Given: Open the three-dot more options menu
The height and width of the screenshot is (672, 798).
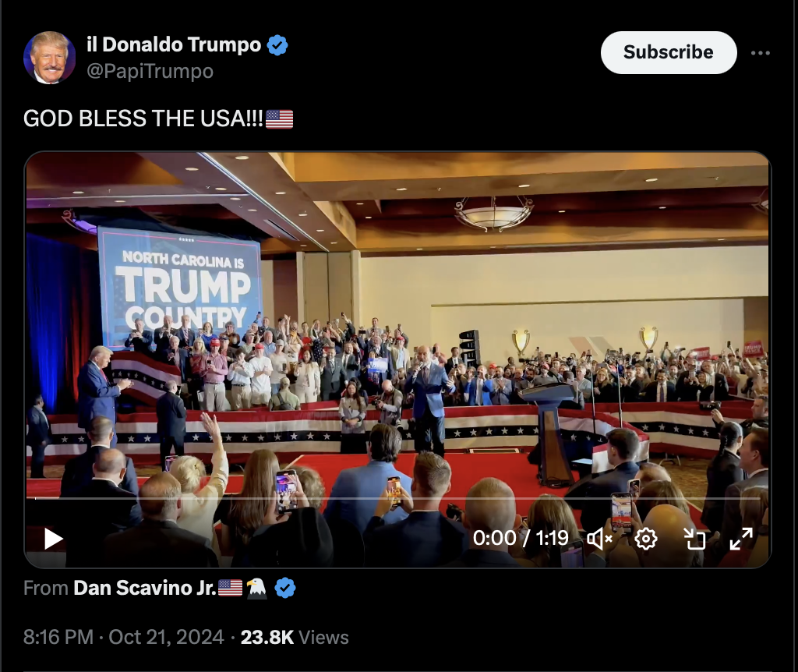Looking at the screenshot, I should (x=761, y=52).
